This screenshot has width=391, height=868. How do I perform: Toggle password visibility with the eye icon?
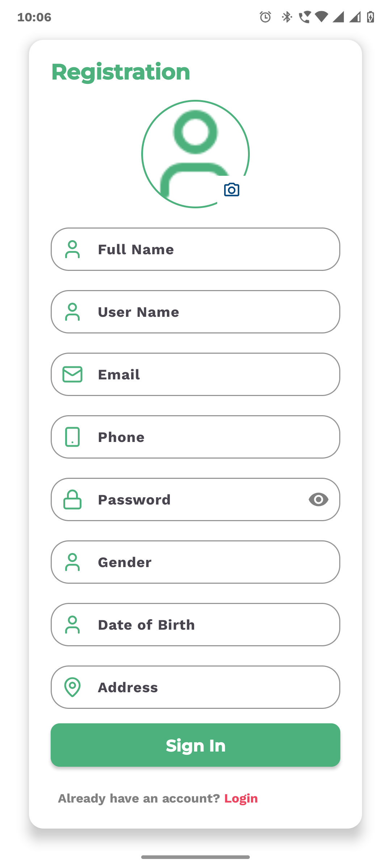319,499
